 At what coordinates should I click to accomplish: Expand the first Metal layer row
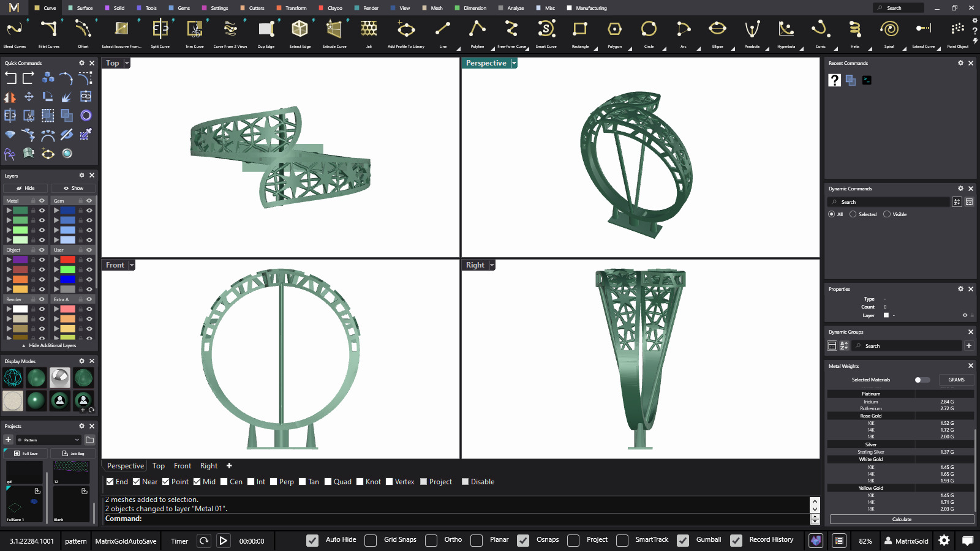pos(9,211)
